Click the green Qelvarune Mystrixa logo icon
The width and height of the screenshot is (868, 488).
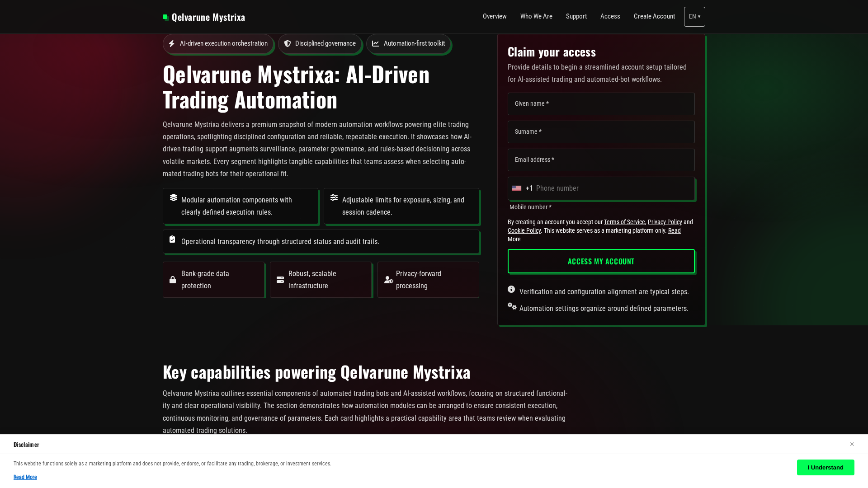click(166, 17)
